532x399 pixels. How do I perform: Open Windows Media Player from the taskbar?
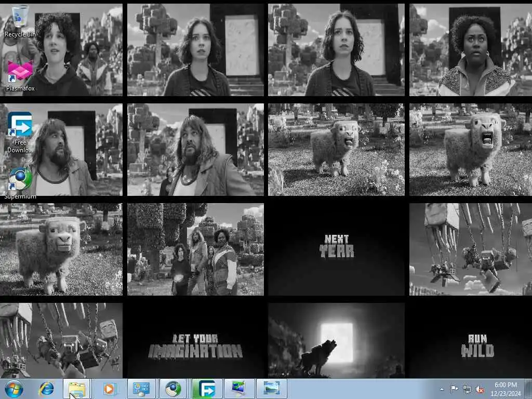[x=109, y=389]
